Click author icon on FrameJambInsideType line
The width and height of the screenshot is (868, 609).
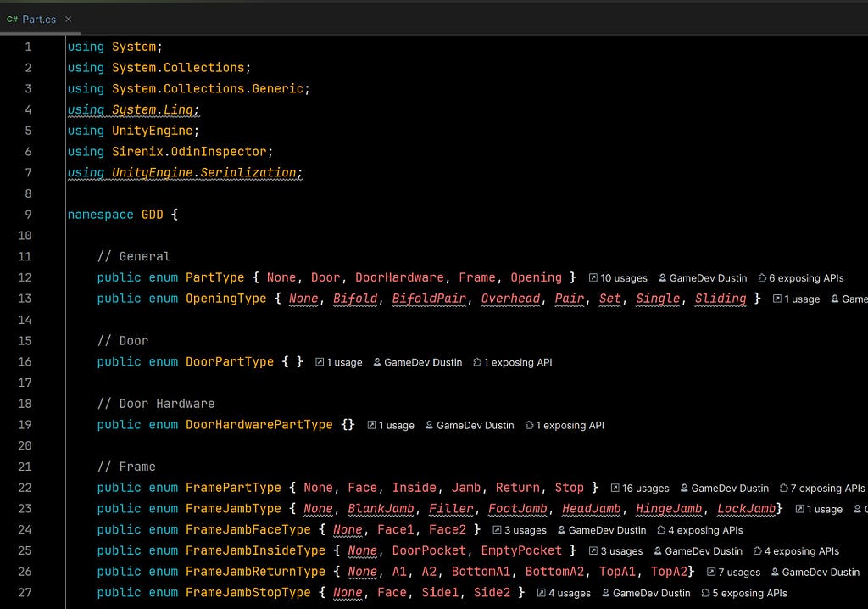(x=658, y=550)
